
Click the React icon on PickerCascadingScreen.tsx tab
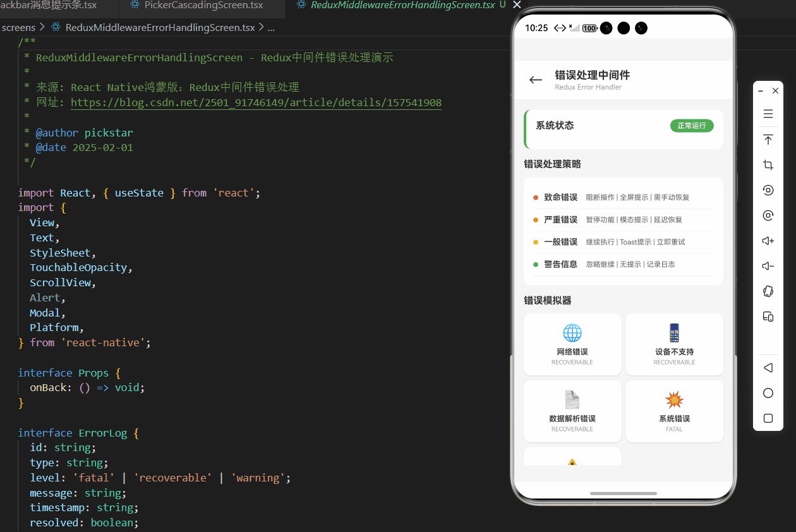135,5
